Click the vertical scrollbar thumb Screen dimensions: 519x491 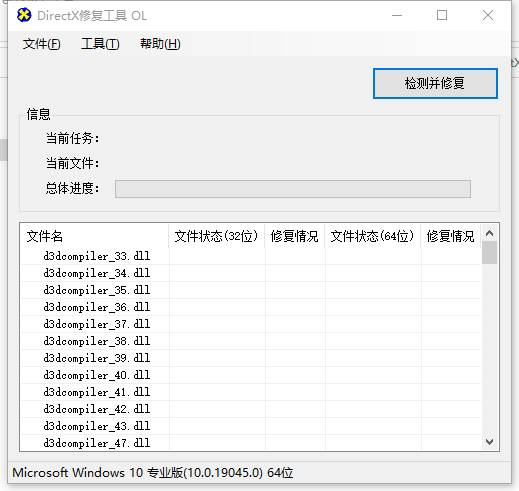pos(489,253)
